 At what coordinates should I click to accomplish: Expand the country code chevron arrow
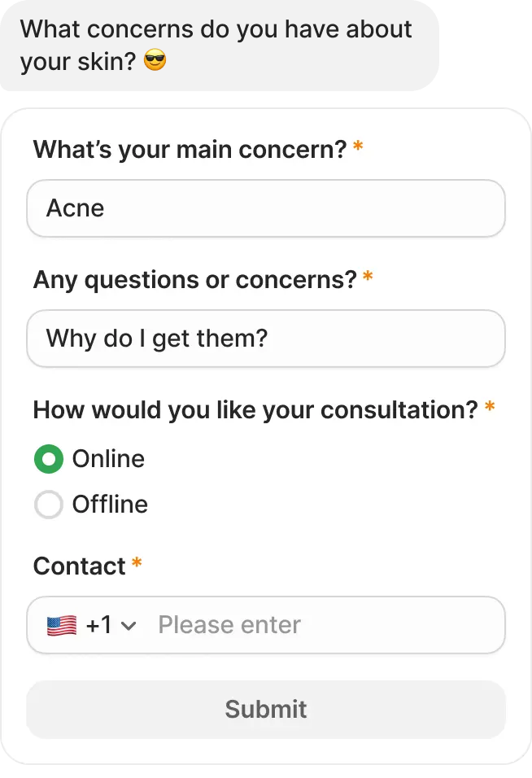point(129,626)
